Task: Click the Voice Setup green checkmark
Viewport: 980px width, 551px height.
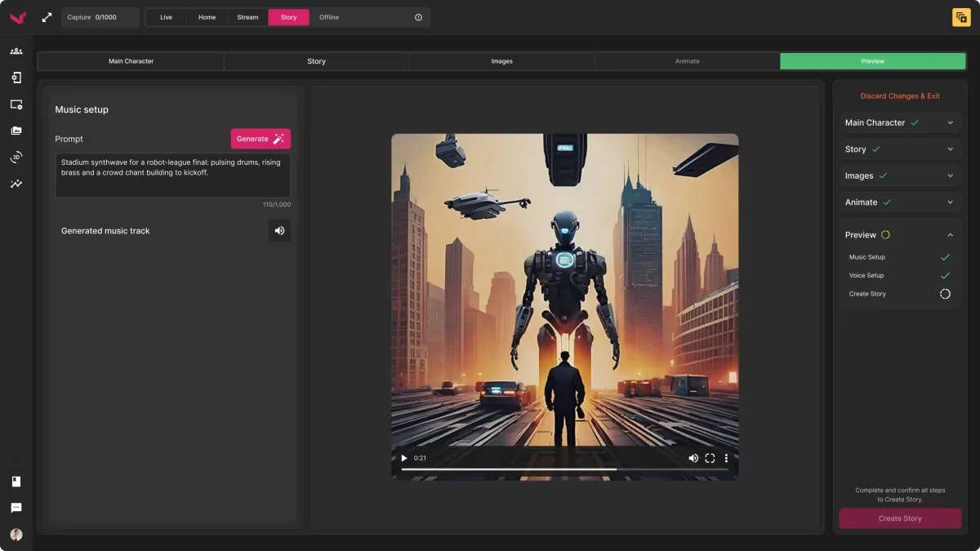Action: click(945, 275)
